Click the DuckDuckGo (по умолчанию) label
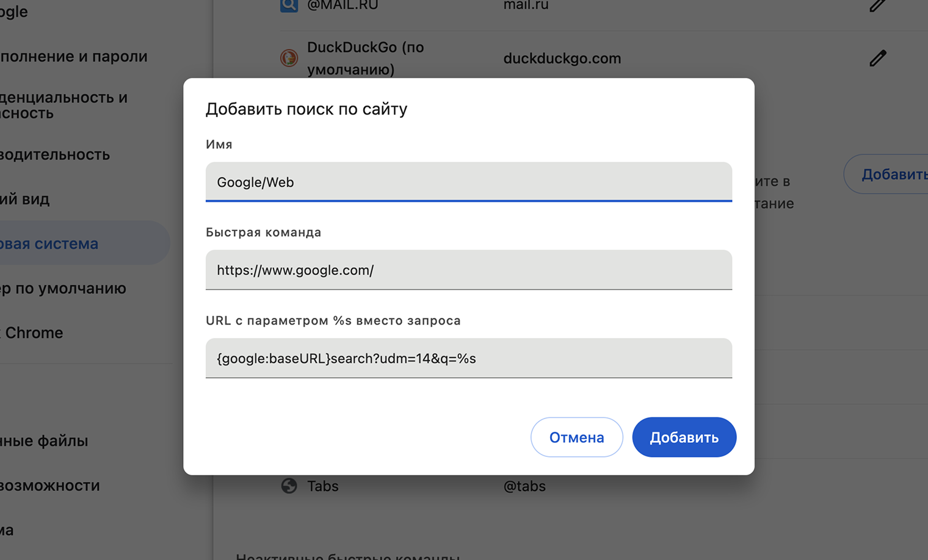 365,58
